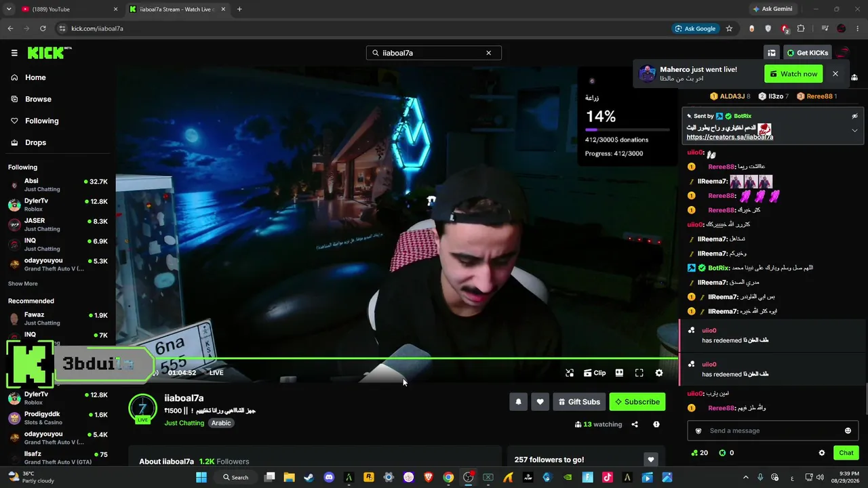Follow iiaboal7a with the heart button
The width and height of the screenshot is (868, 488).
point(540,402)
